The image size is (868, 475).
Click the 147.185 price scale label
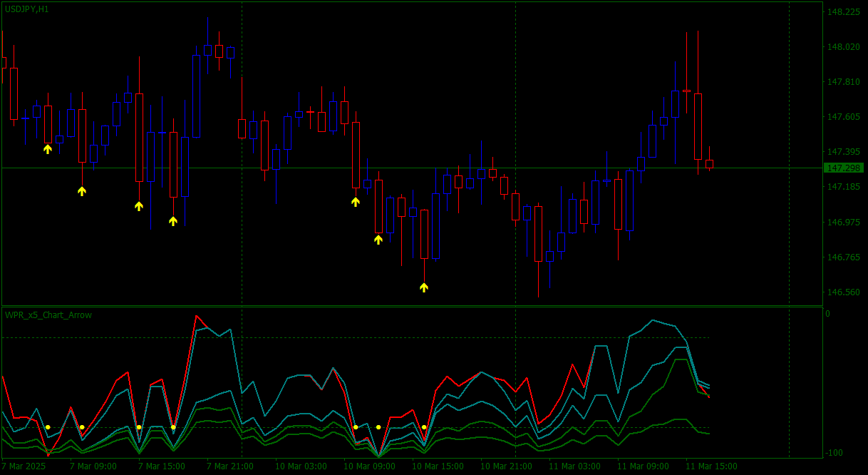point(843,187)
